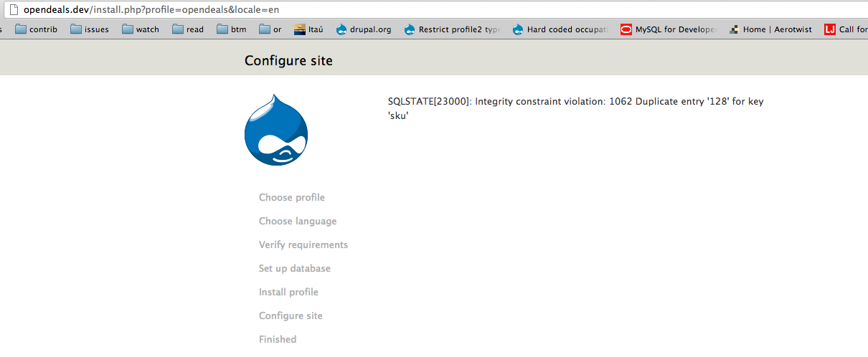Click the page icon in the address bar

point(12,9)
